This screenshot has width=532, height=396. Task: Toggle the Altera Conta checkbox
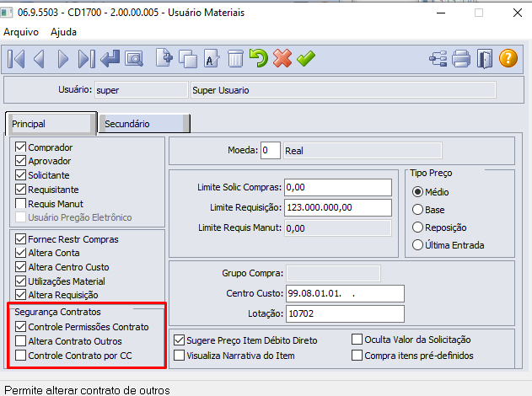(21, 253)
